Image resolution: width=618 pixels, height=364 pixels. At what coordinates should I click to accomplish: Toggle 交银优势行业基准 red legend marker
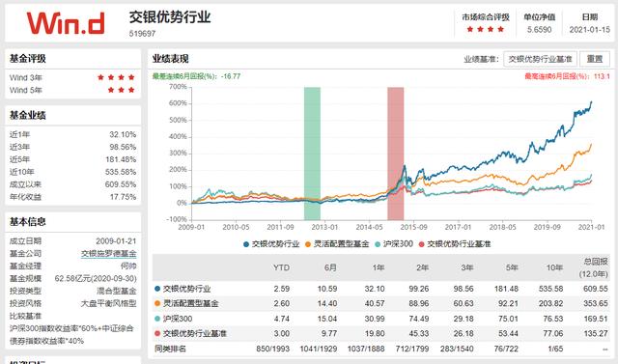click(x=421, y=244)
